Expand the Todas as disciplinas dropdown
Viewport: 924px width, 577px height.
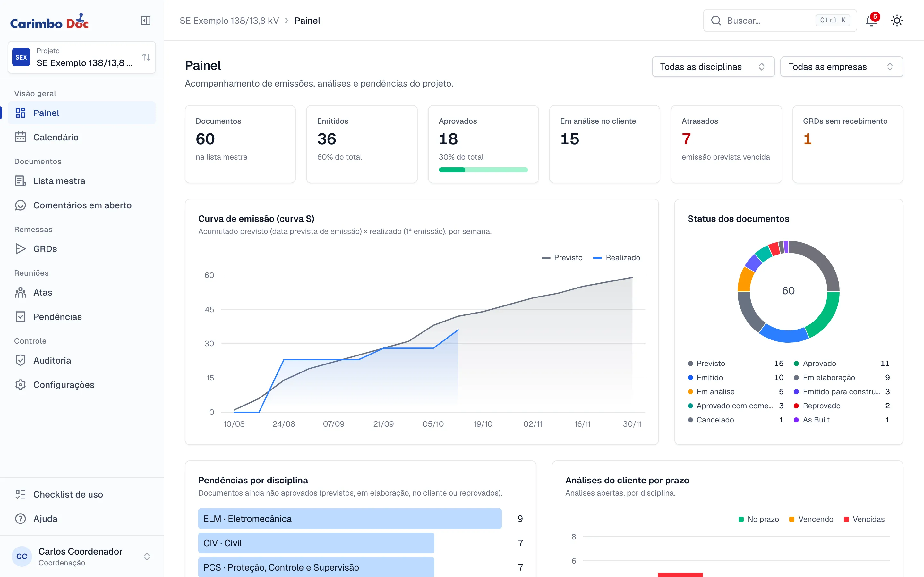pyautogui.click(x=713, y=67)
